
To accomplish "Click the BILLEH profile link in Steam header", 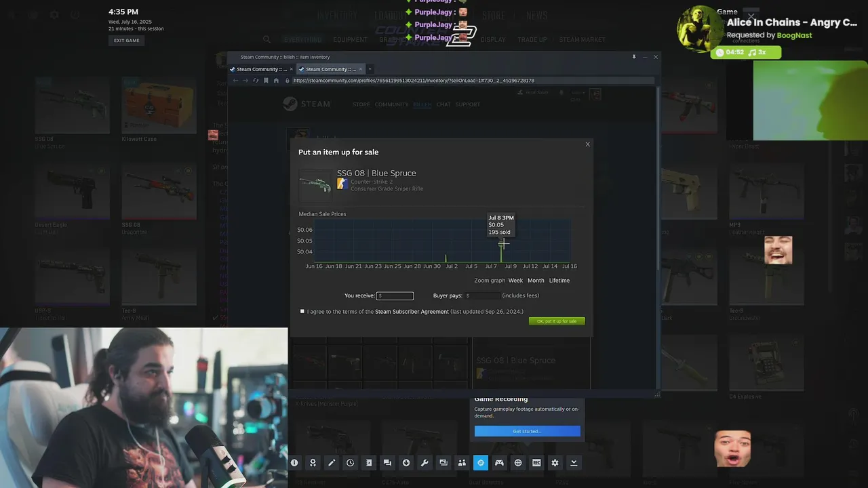I will 422,104.
